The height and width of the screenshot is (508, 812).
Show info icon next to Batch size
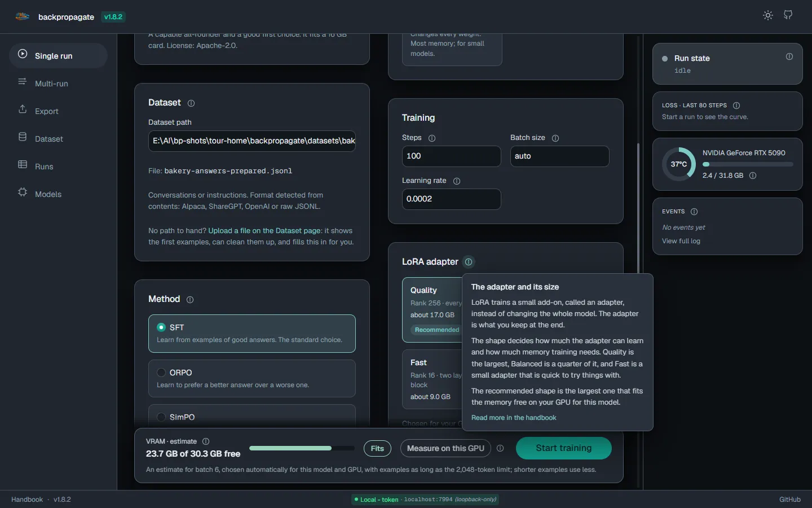(x=555, y=138)
